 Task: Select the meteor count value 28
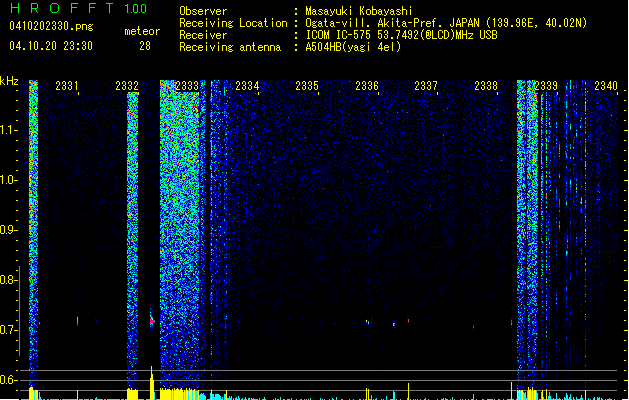(x=145, y=46)
